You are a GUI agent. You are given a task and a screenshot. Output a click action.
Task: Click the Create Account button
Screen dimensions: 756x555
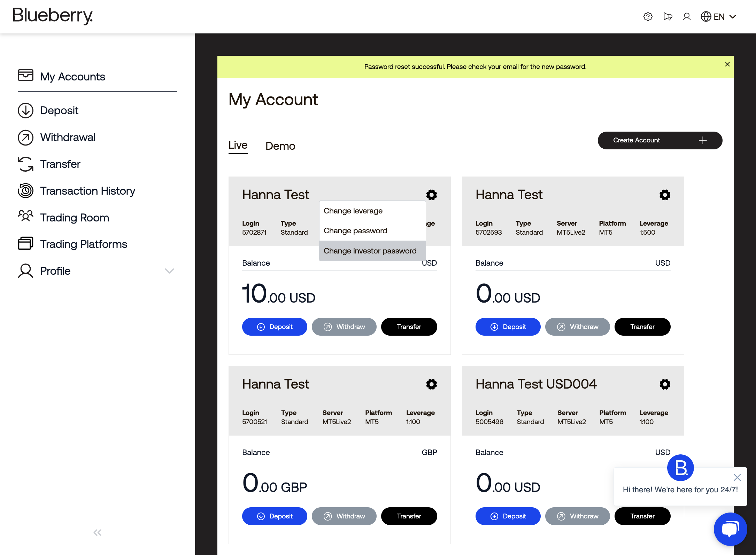coord(660,140)
